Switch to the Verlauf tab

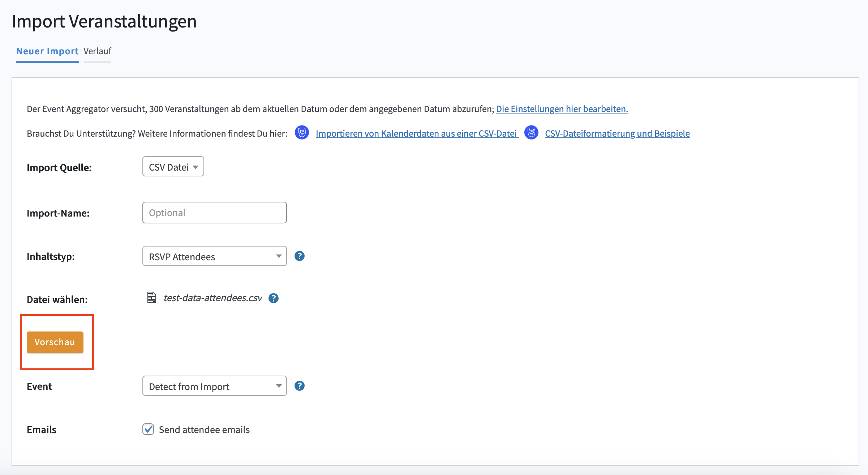click(97, 51)
